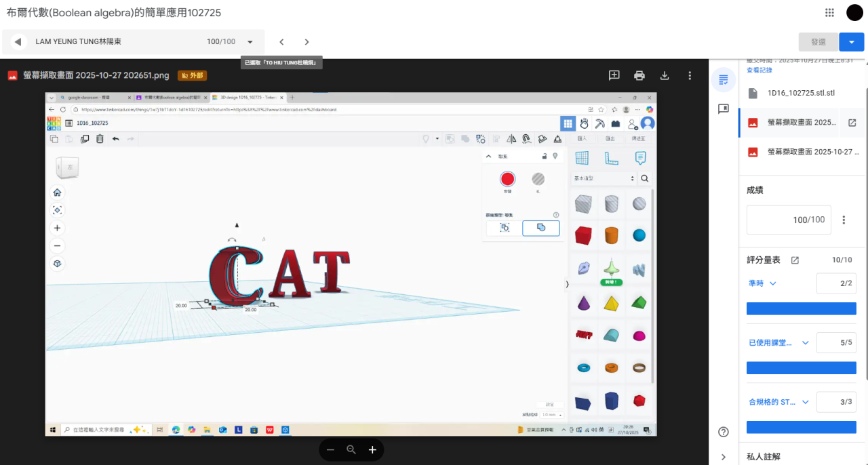Click the add comment icon above the image

click(614, 75)
